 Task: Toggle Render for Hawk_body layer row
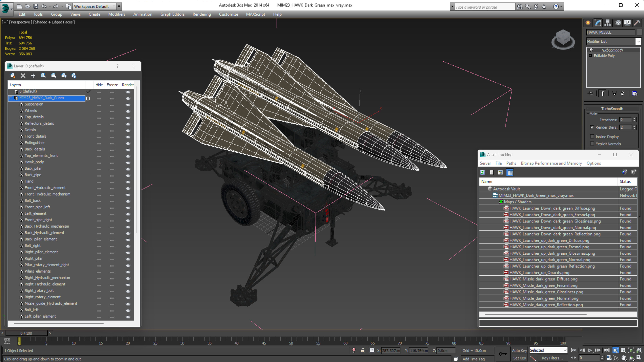point(128,162)
